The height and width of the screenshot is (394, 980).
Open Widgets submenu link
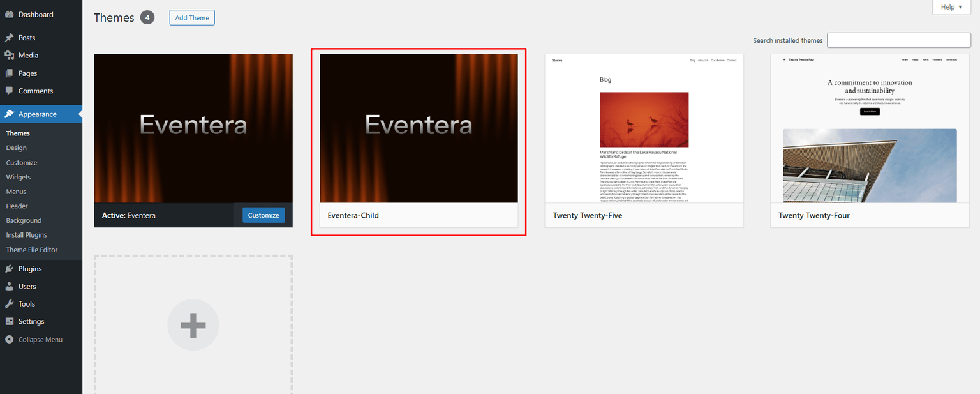(x=19, y=177)
